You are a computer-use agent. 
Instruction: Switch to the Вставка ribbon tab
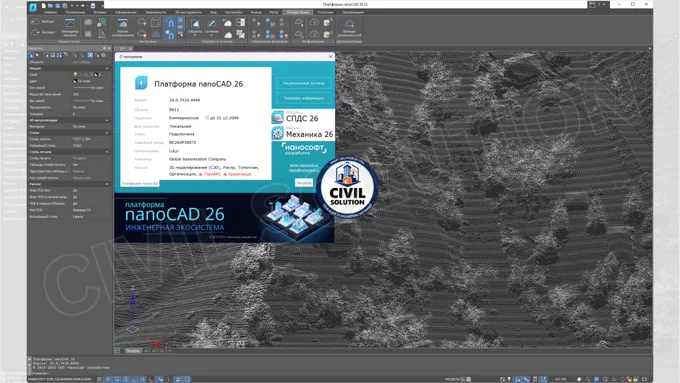(x=100, y=12)
